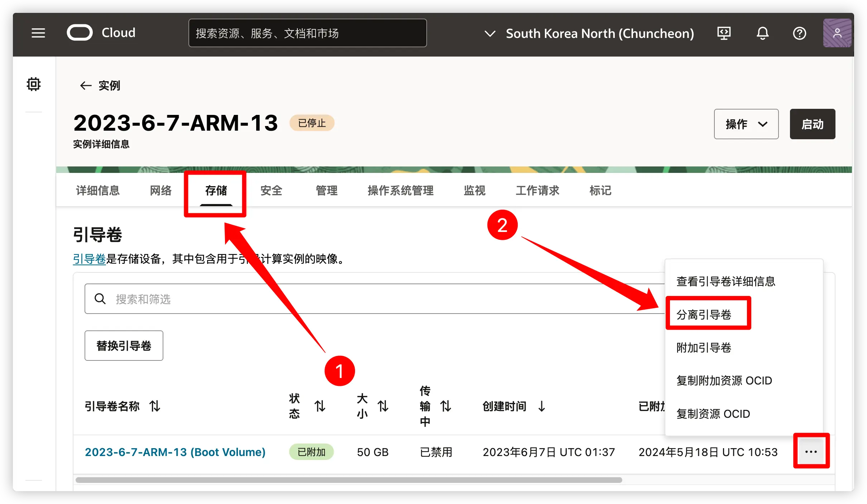867x504 pixels.
Task: Open the navigation hamburger menu
Action: tap(38, 33)
